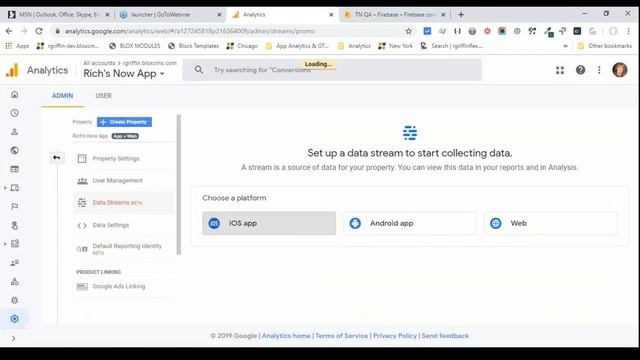Switch to the ADMIN tab

(62, 96)
